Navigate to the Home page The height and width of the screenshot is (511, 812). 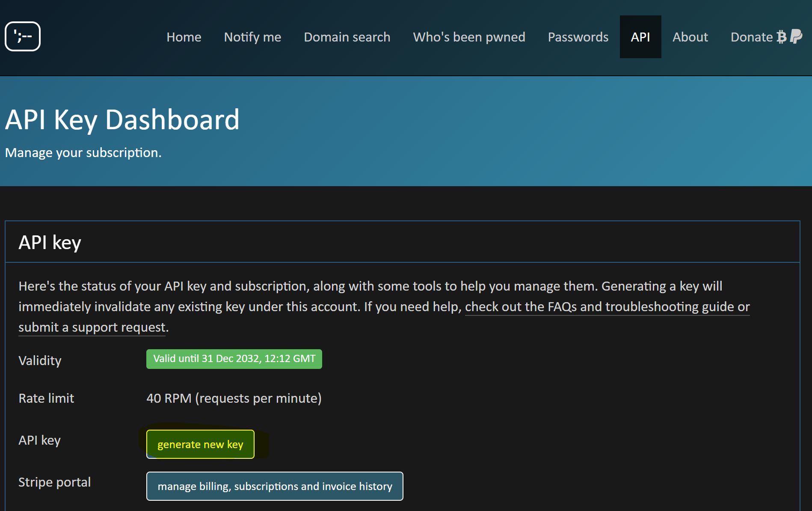(x=184, y=37)
